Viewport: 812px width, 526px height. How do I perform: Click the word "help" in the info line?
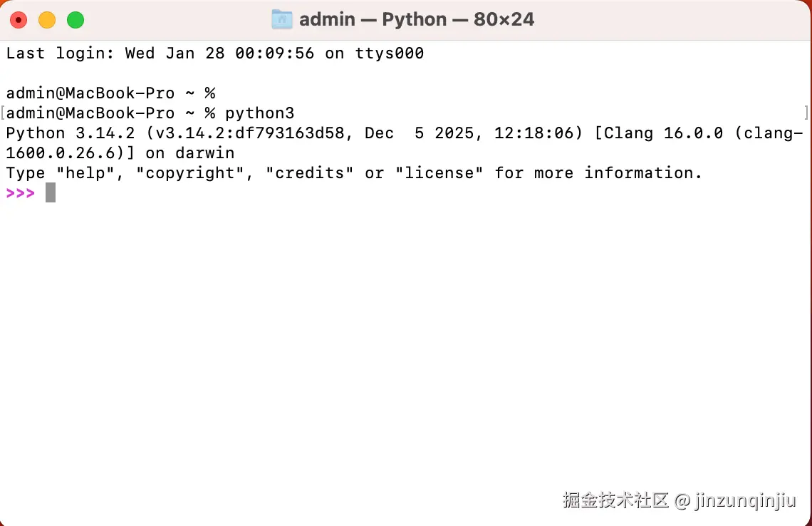pyautogui.click(x=85, y=172)
